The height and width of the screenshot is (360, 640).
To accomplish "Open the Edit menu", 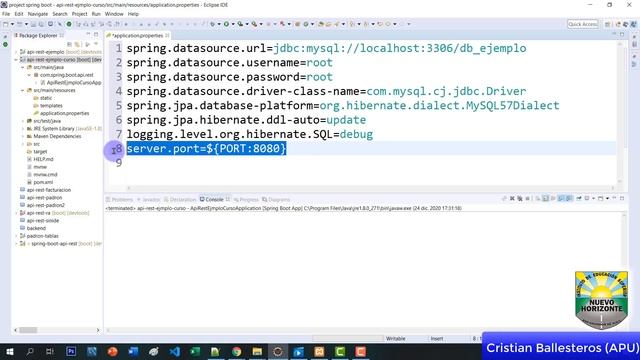I will [19, 14].
